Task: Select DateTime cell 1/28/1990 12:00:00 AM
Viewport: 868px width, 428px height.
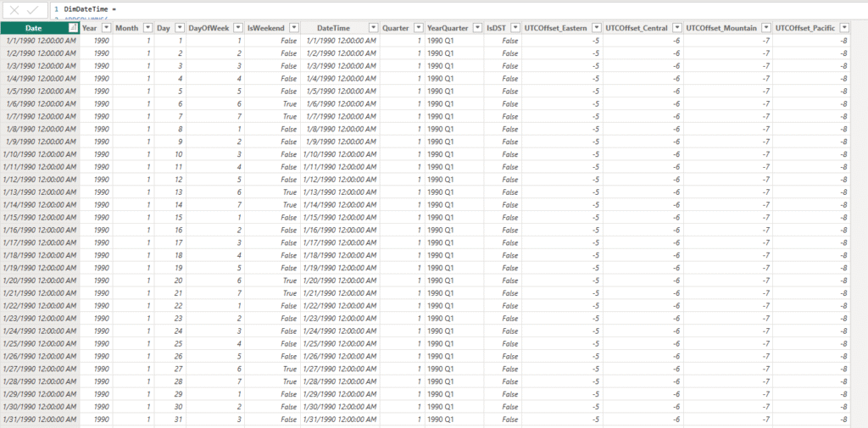Action: [x=340, y=381]
